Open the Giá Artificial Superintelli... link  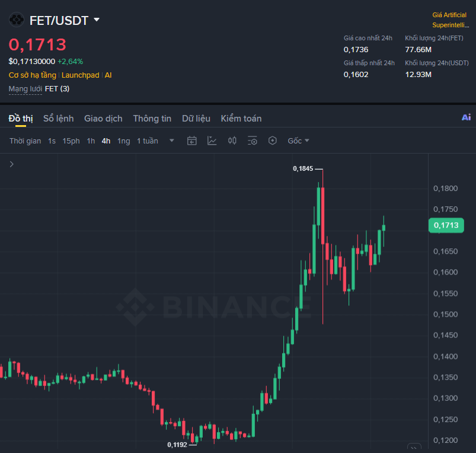(451, 20)
